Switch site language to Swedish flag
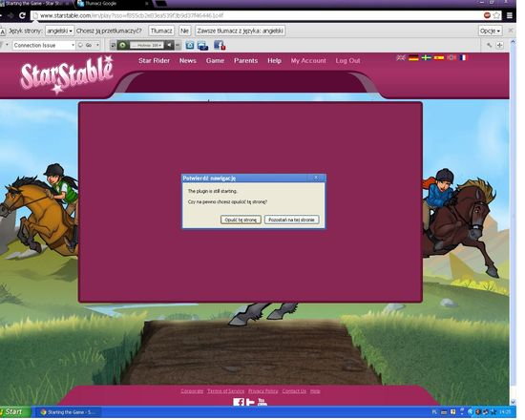This screenshot has height=420, width=525. coord(427,57)
